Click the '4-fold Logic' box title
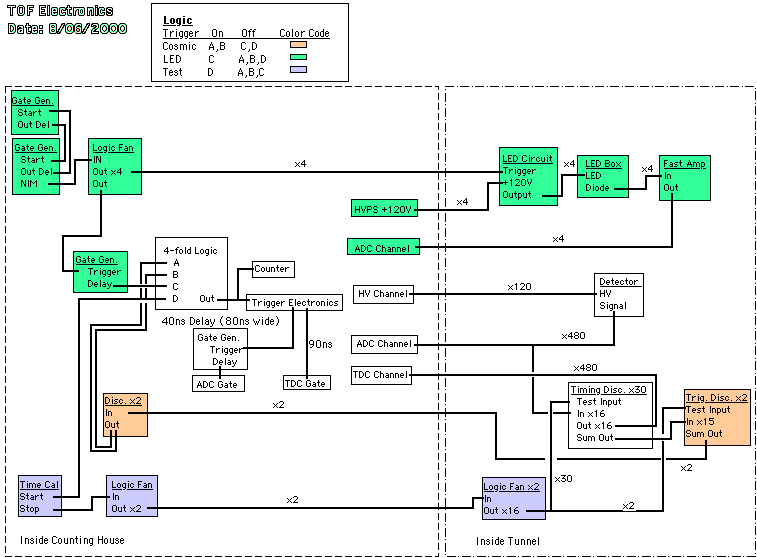757x558 pixels. pyautogui.click(x=190, y=251)
